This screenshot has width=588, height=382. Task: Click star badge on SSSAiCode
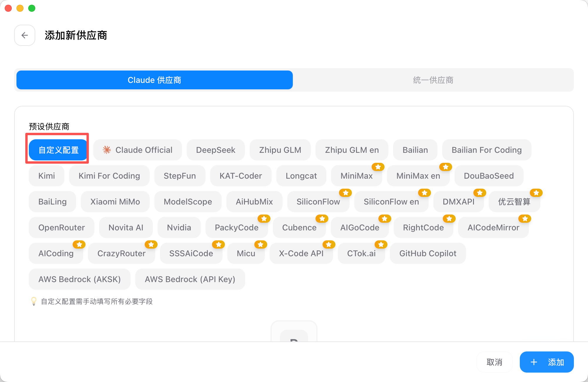[219, 244]
